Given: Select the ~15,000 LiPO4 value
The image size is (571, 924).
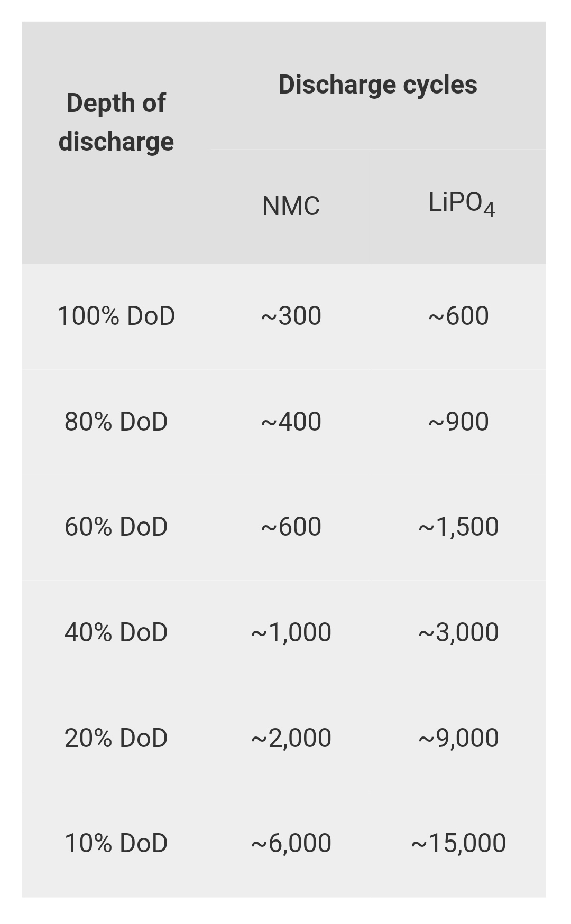Looking at the screenshot, I should point(458,843).
